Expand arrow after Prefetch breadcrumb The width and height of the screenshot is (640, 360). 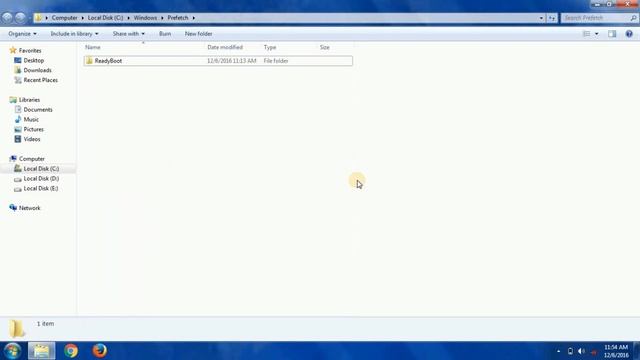(193, 18)
